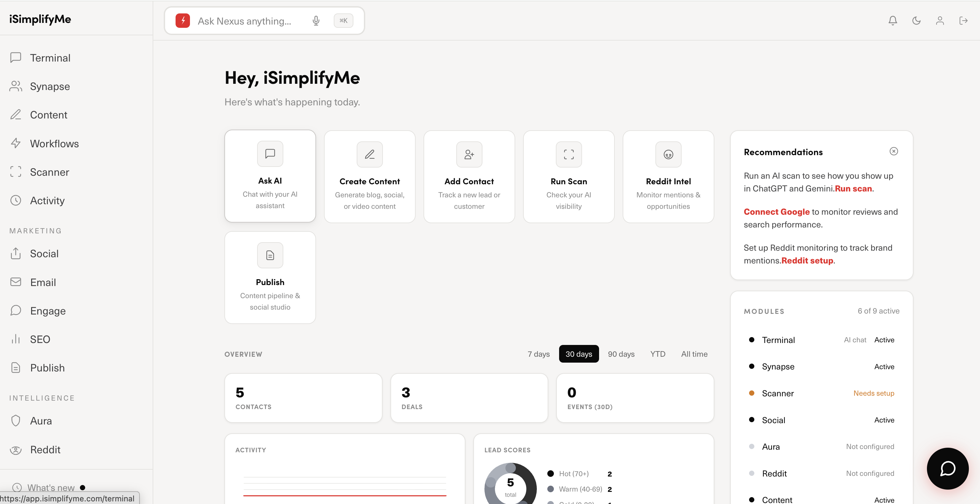Open the floating chat bubble button
Image resolution: width=980 pixels, height=504 pixels.
(947, 468)
